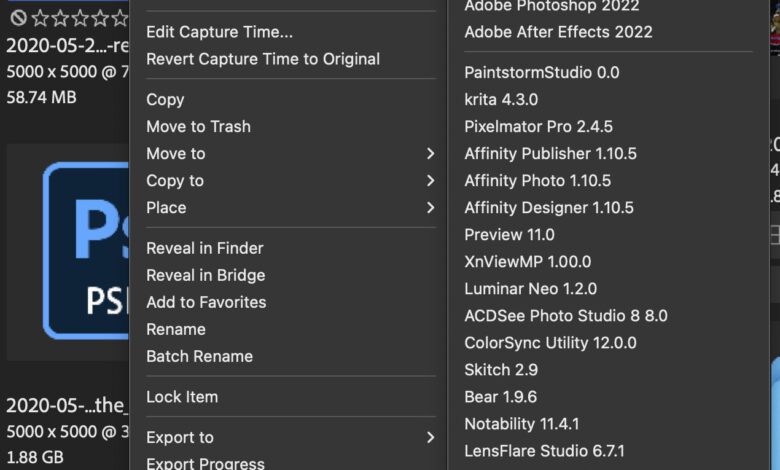Expand the Move to submenu

[430, 154]
